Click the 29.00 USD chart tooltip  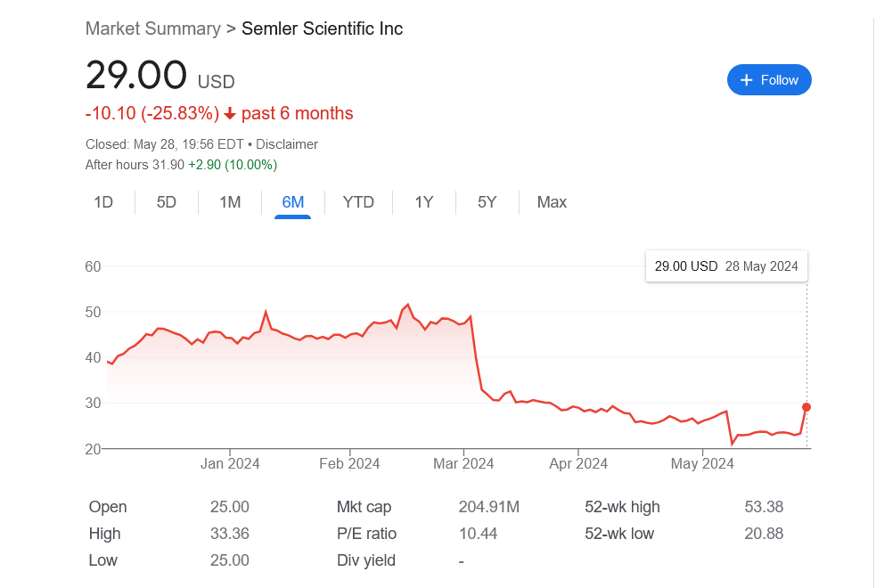coord(725,266)
